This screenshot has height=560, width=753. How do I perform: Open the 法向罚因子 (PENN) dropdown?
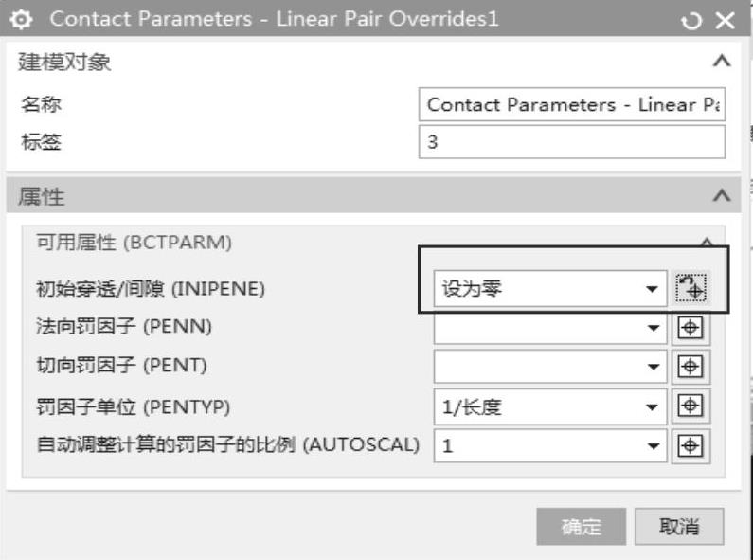652,328
